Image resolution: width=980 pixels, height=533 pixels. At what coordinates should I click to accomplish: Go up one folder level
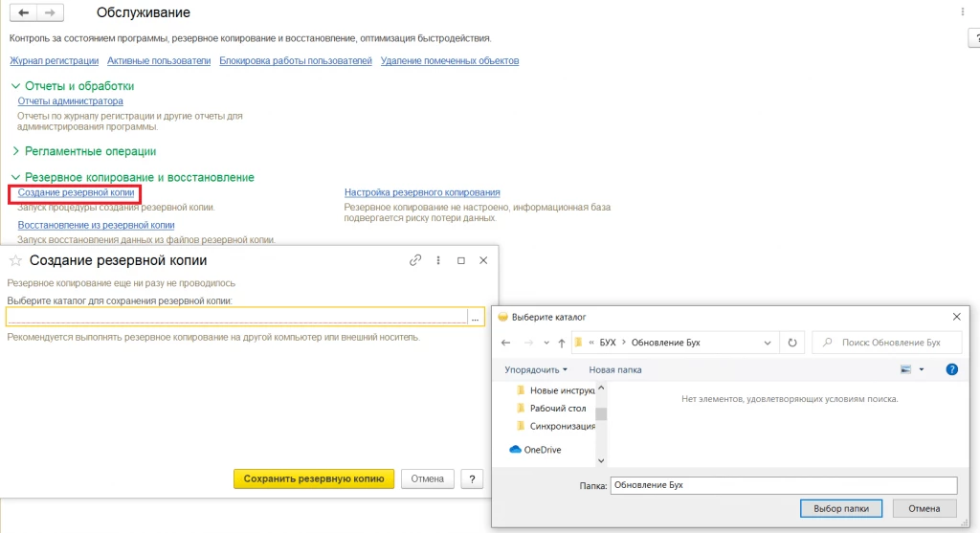[561, 343]
